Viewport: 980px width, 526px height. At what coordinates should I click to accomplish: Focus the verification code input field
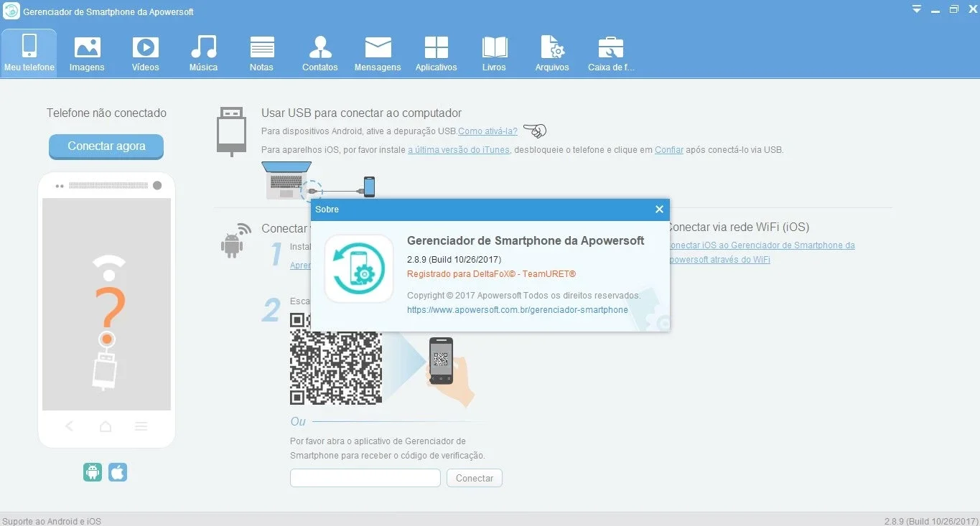(x=365, y=478)
